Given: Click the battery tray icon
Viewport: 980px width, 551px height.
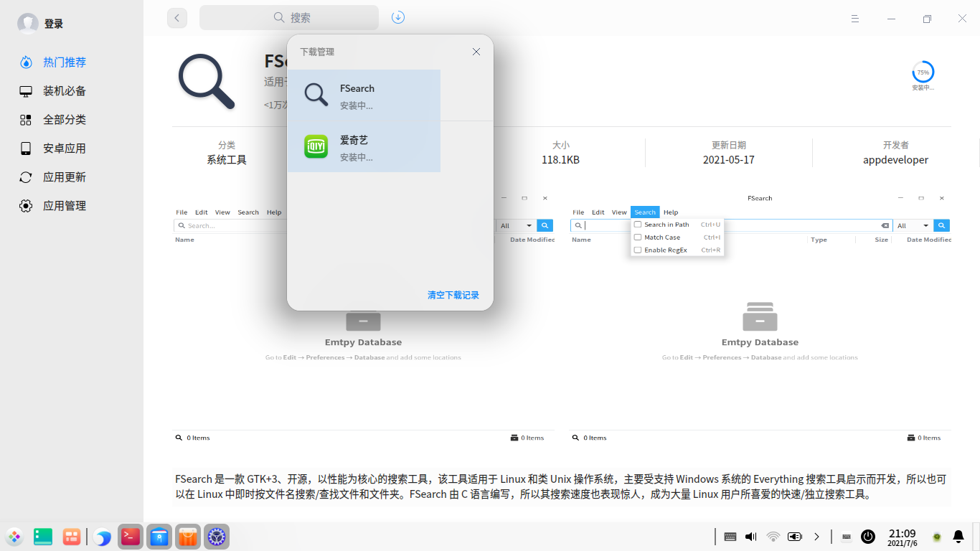Looking at the screenshot, I should click(795, 537).
